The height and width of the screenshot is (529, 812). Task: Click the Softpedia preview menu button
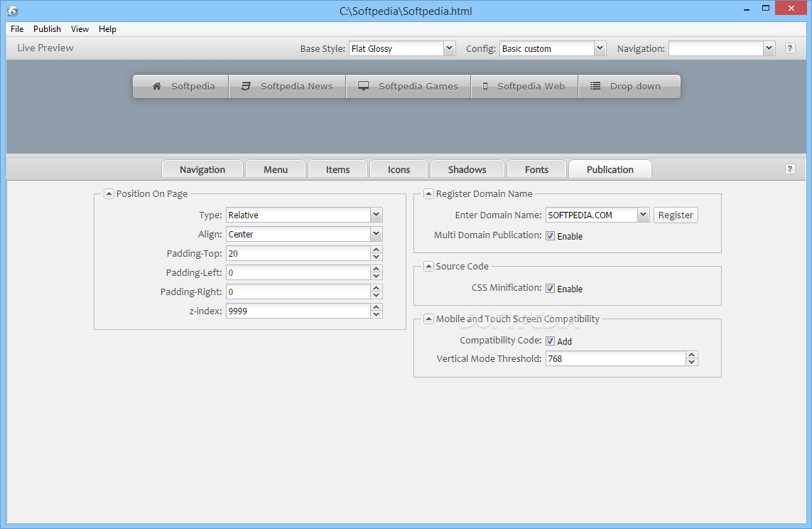[180, 86]
